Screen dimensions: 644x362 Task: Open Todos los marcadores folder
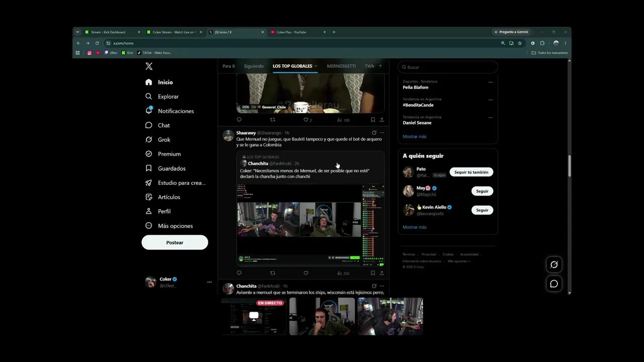[549, 53]
